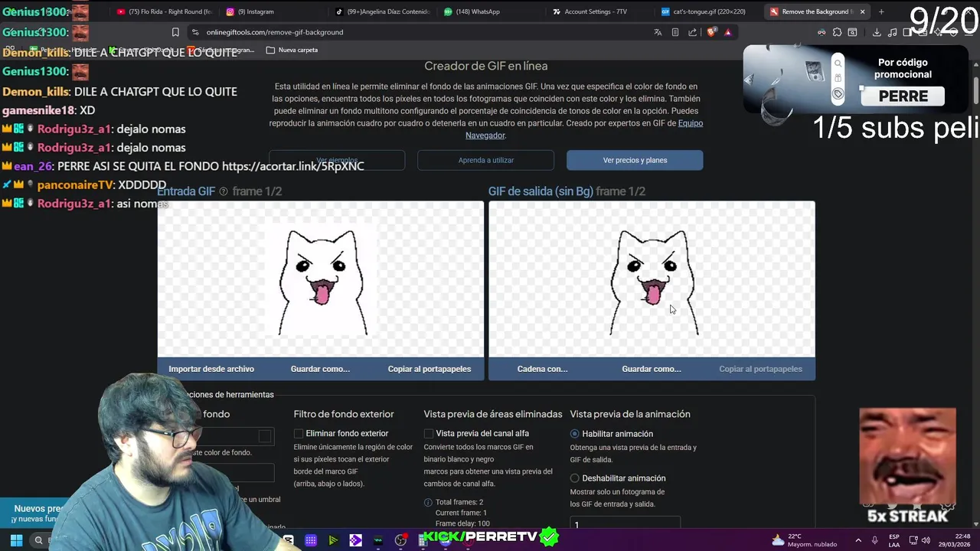
Task: Click Guardar como under Entrada GIF
Action: [320, 369]
